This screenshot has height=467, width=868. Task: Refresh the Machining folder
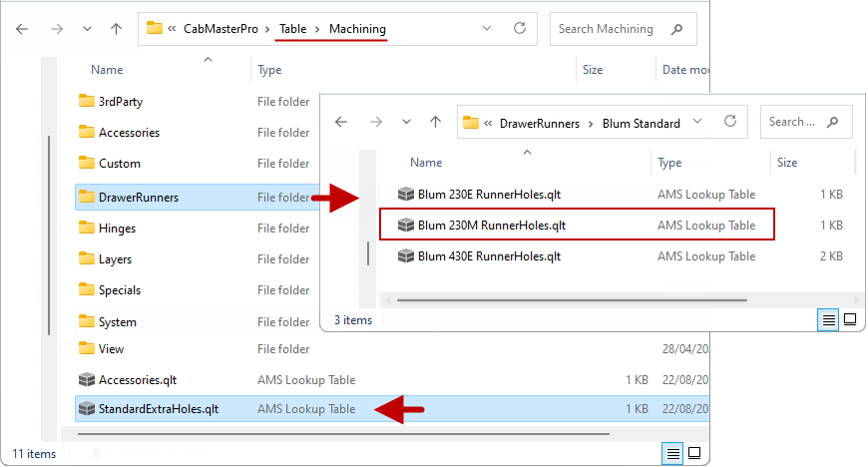click(x=519, y=28)
